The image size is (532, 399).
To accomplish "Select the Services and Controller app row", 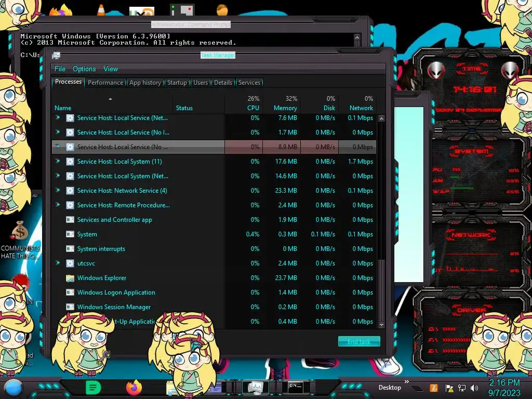I will click(x=214, y=220).
